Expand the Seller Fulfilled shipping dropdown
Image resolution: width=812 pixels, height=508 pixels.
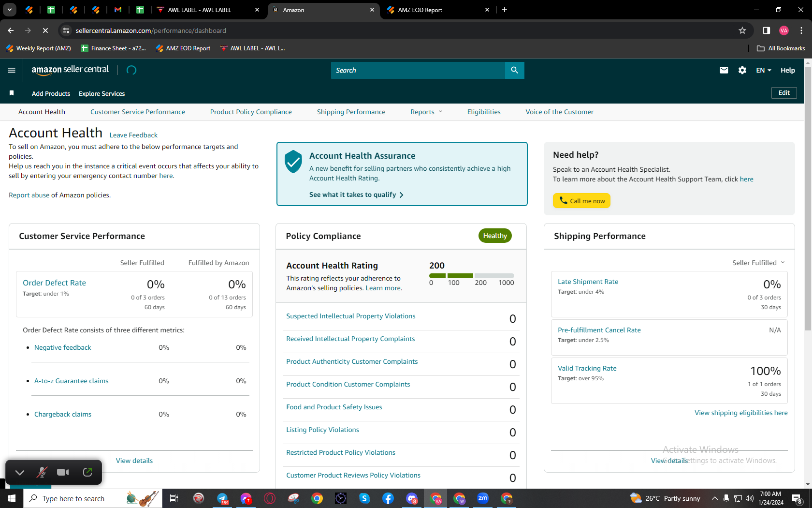pyautogui.click(x=758, y=263)
